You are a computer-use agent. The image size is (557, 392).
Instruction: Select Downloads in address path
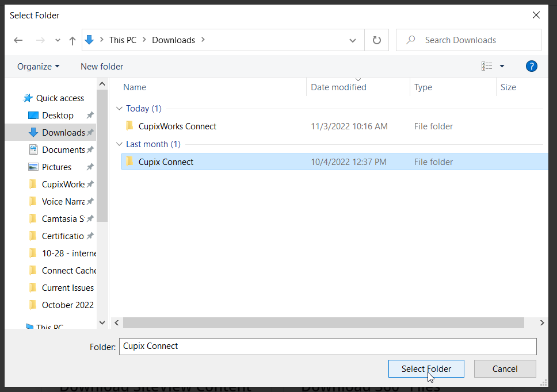pos(173,40)
